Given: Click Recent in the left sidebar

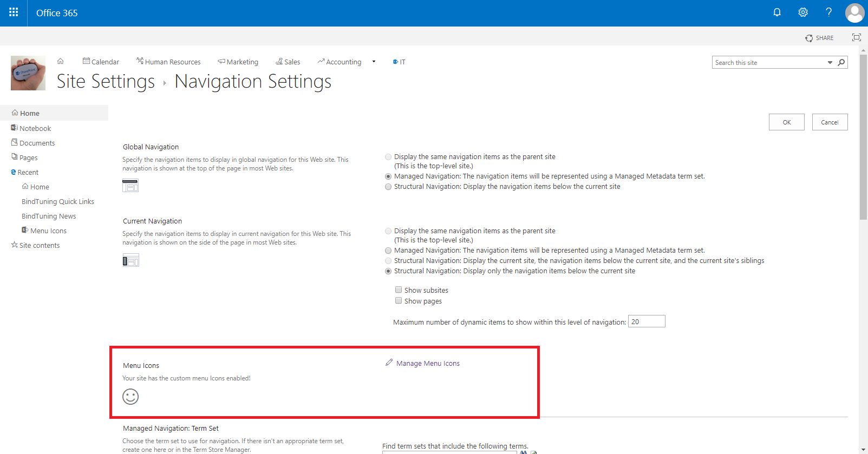Looking at the screenshot, I should pyautogui.click(x=24, y=172).
